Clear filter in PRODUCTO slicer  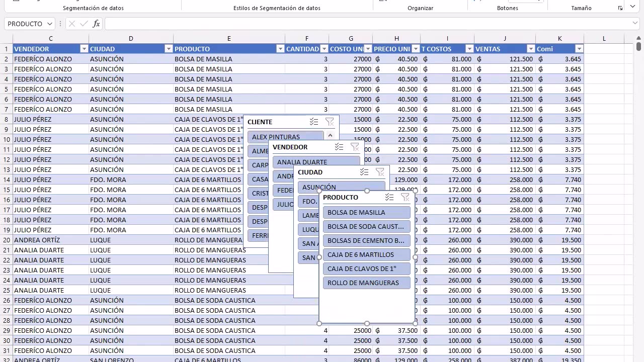coord(405,197)
